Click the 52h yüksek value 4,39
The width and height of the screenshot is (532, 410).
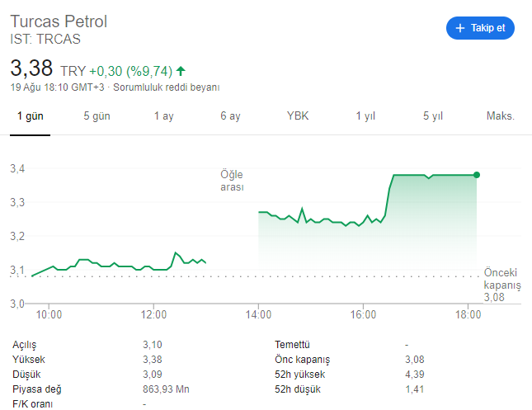coord(415,375)
